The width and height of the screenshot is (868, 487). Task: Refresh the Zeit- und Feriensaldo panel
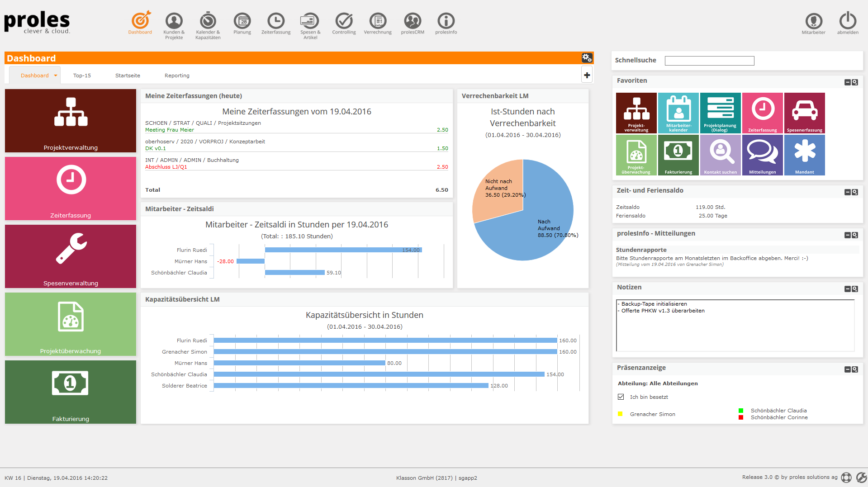point(855,192)
